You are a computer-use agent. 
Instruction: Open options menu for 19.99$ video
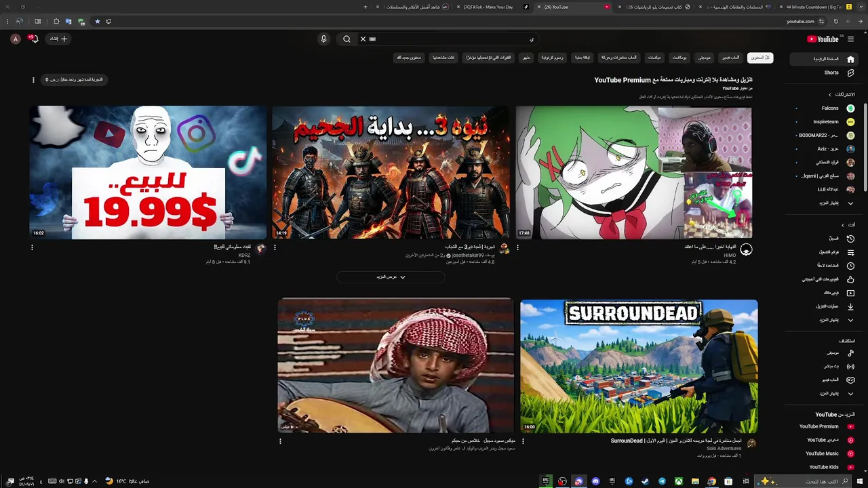point(32,247)
